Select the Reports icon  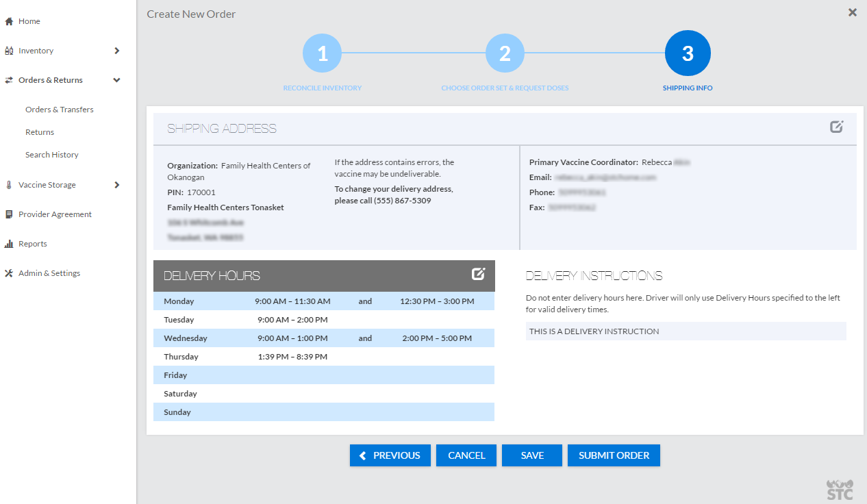8,243
